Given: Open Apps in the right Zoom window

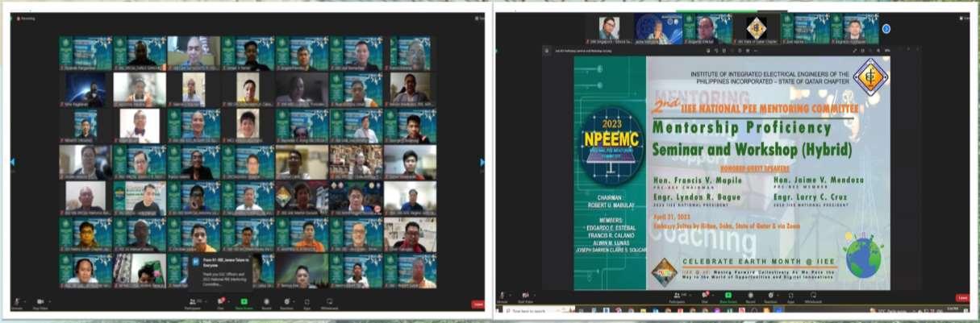Looking at the screenshot, I should (790, 297).
